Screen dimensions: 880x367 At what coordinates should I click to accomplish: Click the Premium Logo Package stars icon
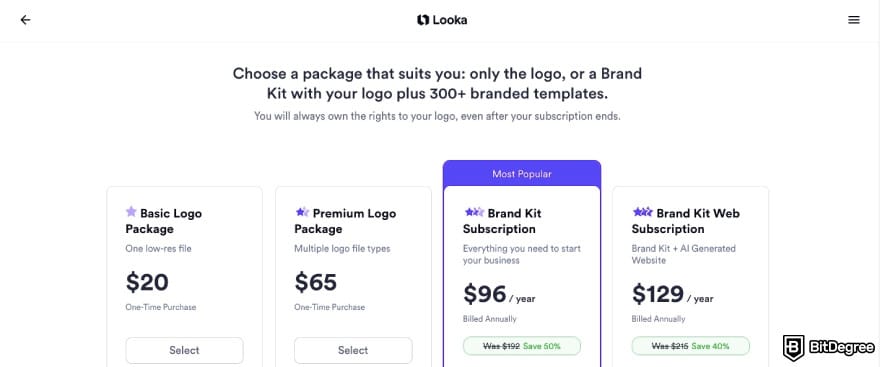(302, 212)
